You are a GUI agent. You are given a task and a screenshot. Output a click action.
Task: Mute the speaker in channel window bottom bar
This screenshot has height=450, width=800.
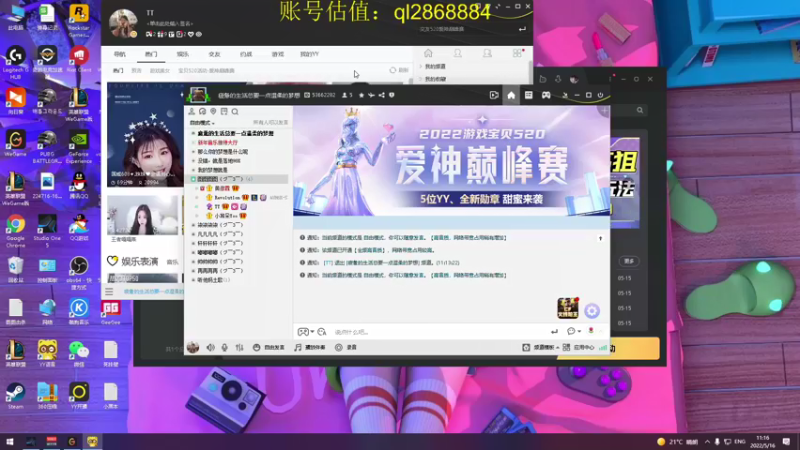210,347
